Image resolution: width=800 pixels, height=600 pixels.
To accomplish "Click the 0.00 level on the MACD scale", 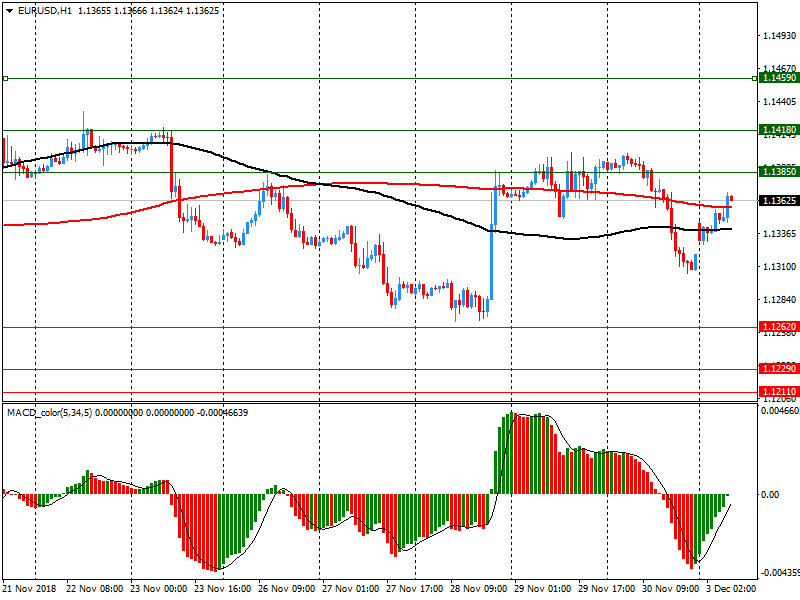I will [770, 494].
